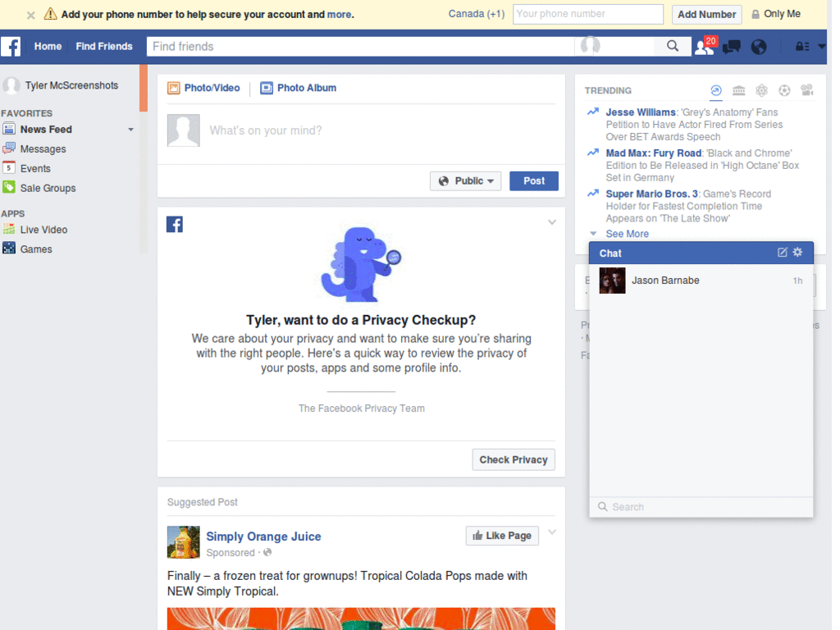Dismiss the phone number banner with X
Image resolution: width=840 pixels, height=630 pixels.
point(31,15)
